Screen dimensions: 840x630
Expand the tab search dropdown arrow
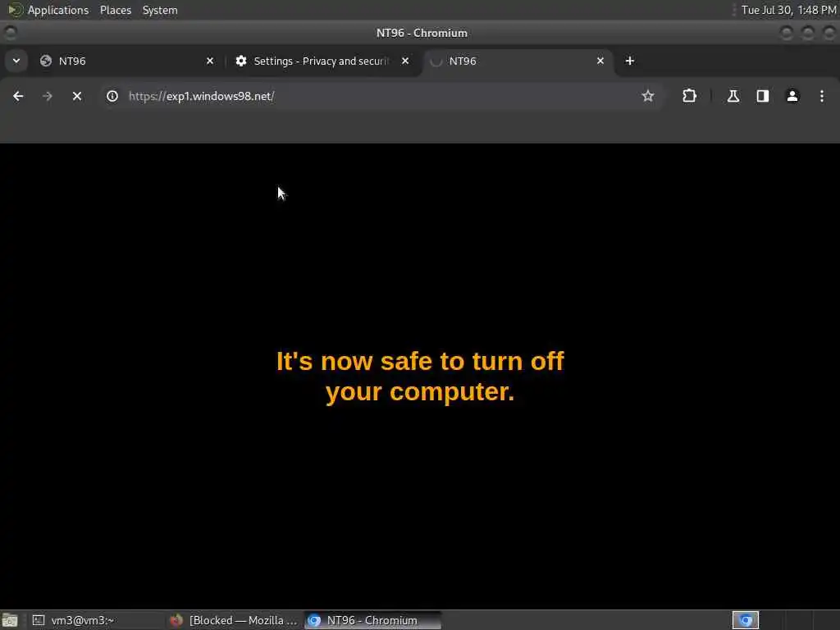click(x=16, y=61)
